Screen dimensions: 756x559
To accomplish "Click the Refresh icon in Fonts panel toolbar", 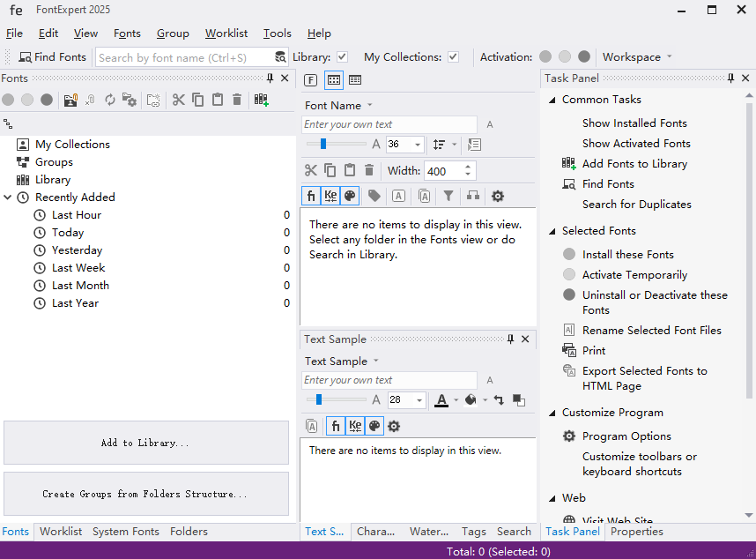I will click(110, 100).
